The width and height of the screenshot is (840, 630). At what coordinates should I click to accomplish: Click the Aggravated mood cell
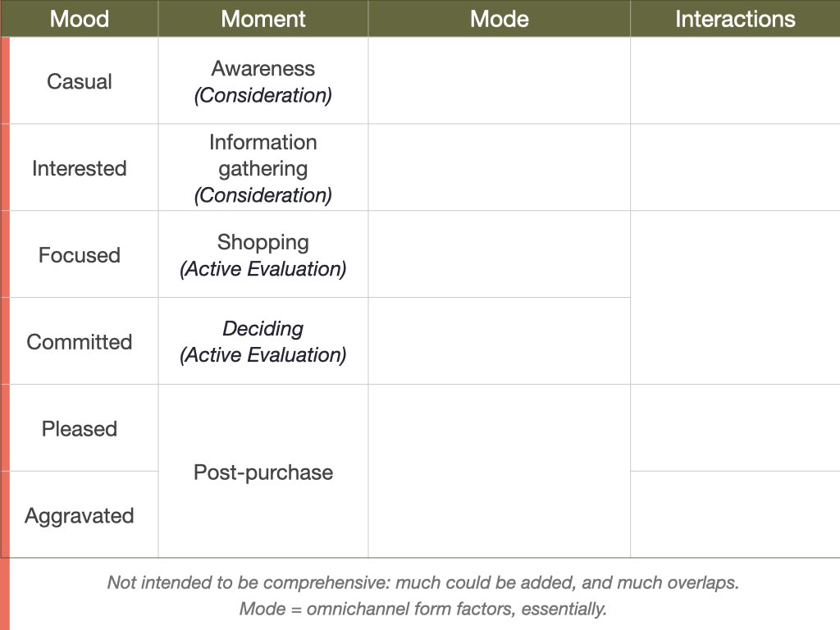[x=80, y=515]
